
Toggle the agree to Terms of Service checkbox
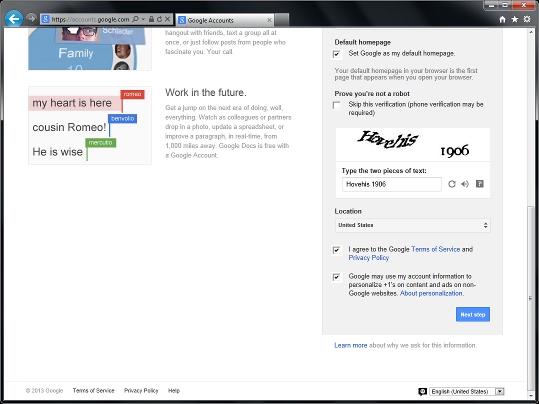point(337,250)
